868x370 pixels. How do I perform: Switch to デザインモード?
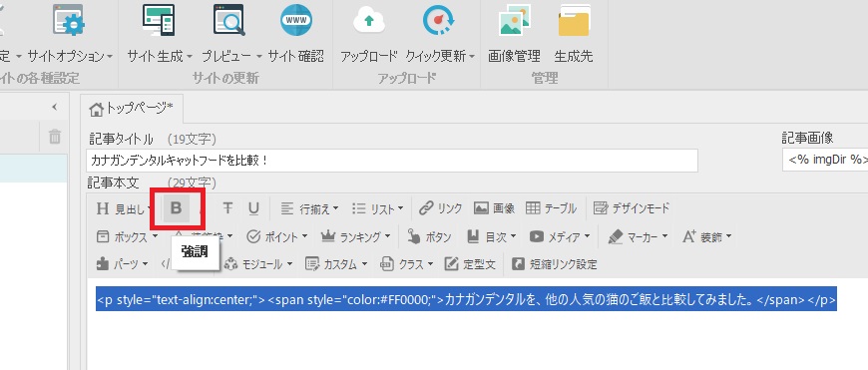point(632,208)
